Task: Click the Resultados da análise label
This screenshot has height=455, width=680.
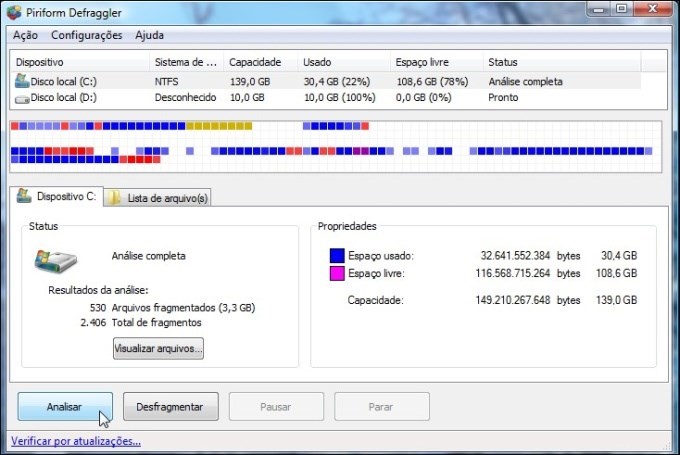Action: click(98, 290)
